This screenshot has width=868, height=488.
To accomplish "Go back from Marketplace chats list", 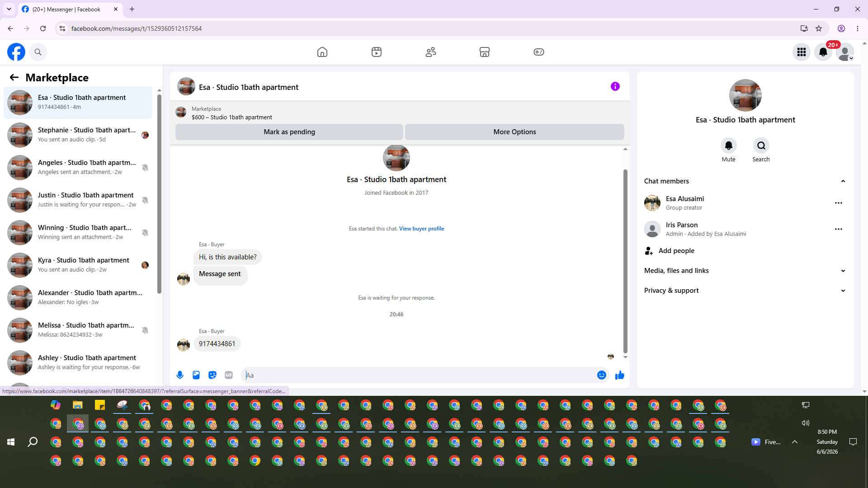I will pos(14,78).
